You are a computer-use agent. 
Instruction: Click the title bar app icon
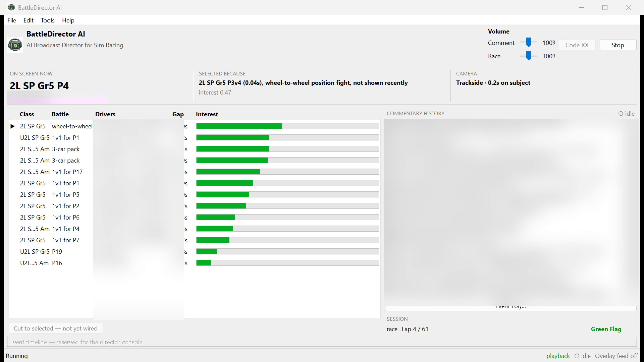pyautogui.click(x=11, y=7)
